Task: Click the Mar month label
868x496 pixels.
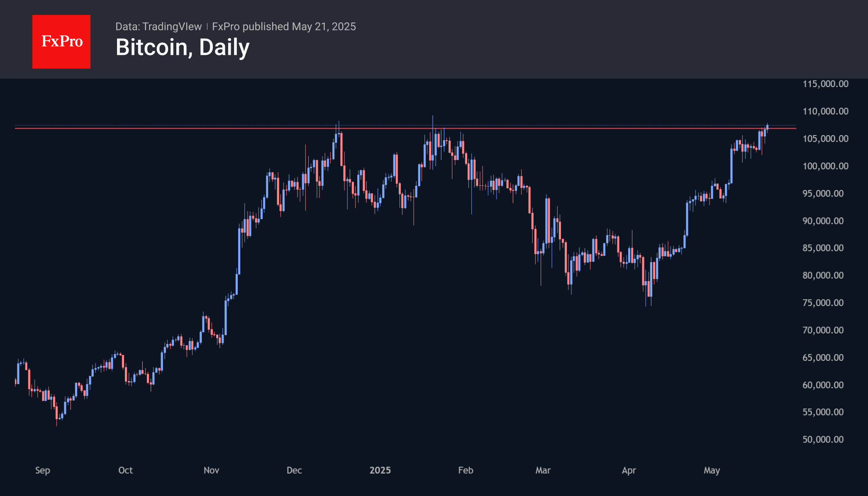Action: point(543,470)
